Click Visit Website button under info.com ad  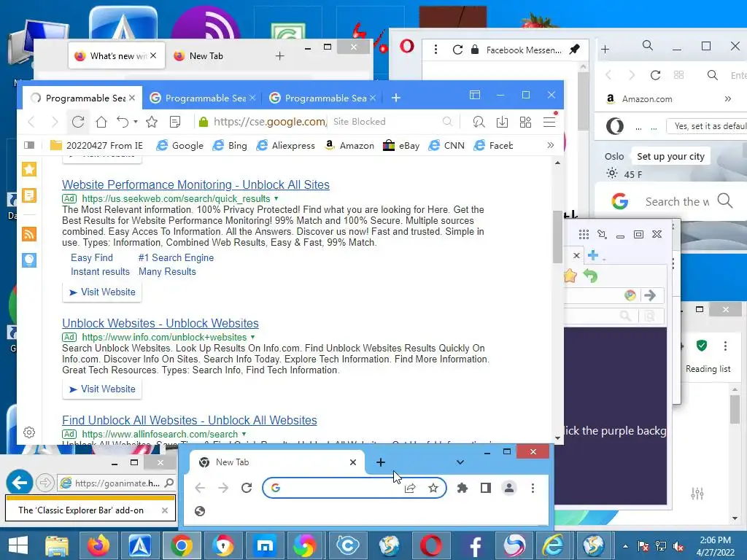[102, 389]
